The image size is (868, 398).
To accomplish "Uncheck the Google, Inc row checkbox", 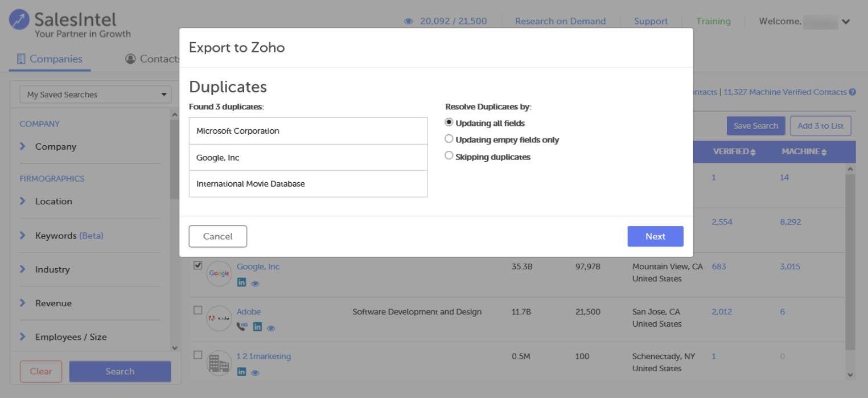I will 198,265.
